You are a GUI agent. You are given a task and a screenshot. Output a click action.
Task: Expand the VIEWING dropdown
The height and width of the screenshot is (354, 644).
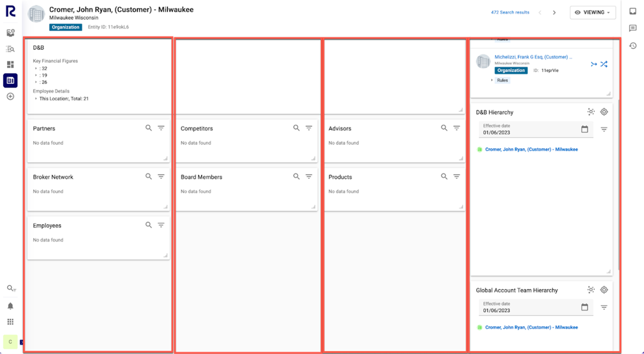592,12
